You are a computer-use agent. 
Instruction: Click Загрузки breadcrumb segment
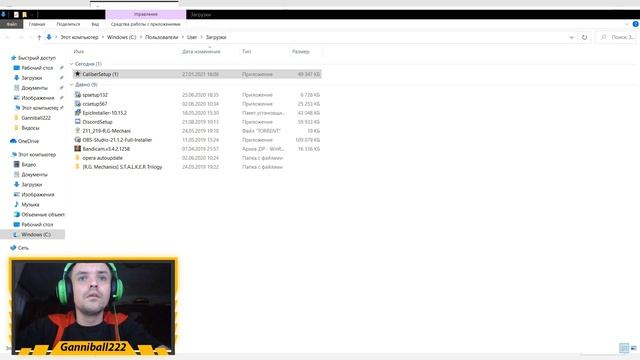point(216,38)
